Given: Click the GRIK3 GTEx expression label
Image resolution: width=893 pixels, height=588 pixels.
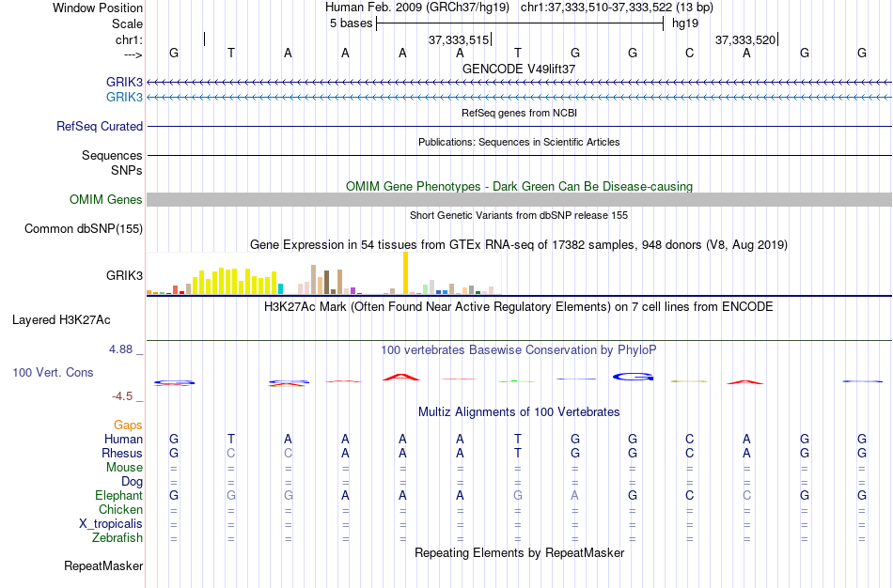Looking at the screenshot, I should [x=124, y=275].
